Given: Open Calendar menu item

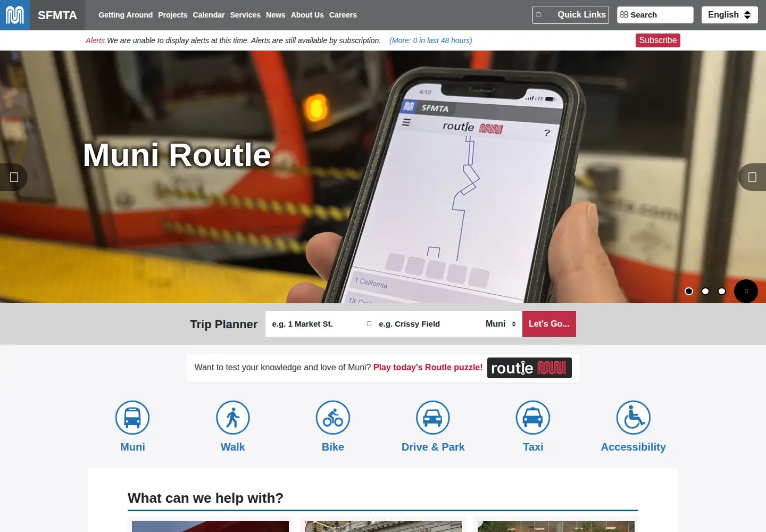Looking at the screenshot, I should (209, 15).
